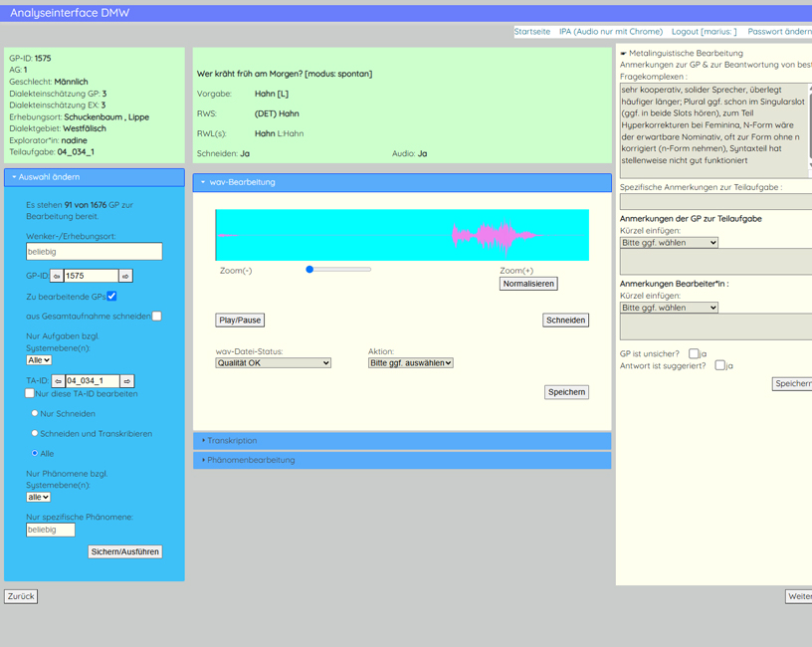Click the next GP-ID arrow button

[125, 276]
